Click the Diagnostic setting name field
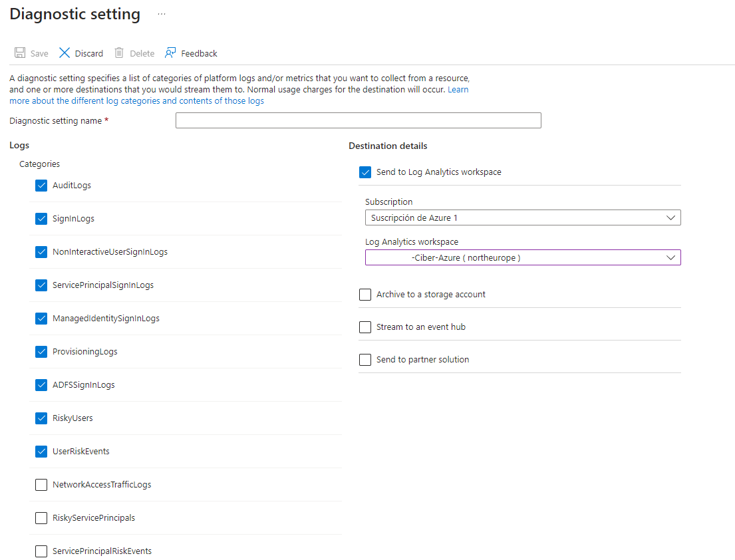Image resolution: width=735 pixels, height=560 pixels. click(x=358, y=120)
